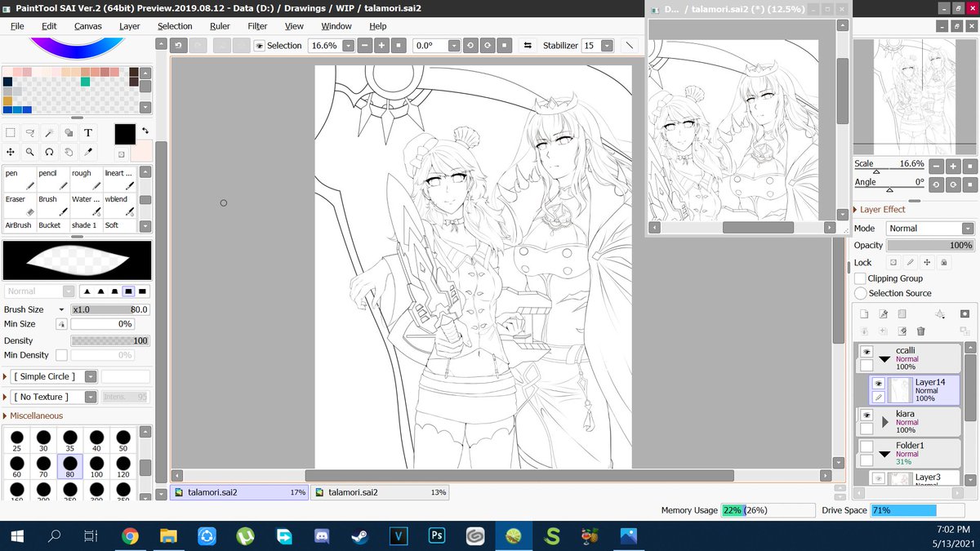The height and width of the screenshot is (551, 980).
Task: Toggle Selection visibility eye in toolbar
Action: click(x=259, y=46)
